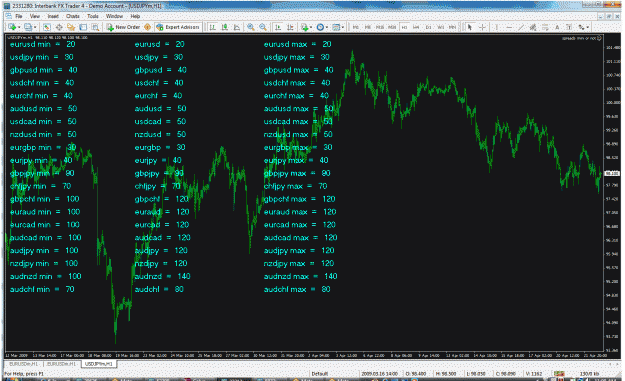Open the Help menu
The height and width of the screenshot is (381, 625).
(135, 16)
